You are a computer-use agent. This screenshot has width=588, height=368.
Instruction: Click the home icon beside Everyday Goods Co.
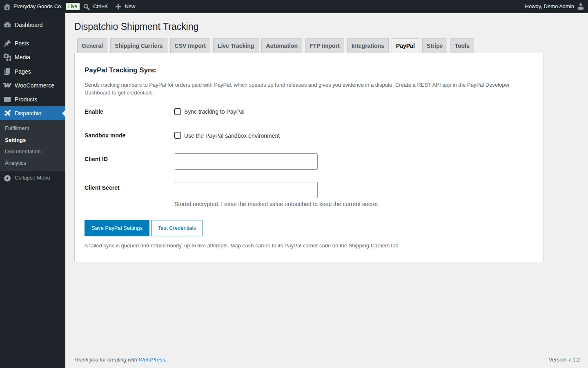coord(7,7)
